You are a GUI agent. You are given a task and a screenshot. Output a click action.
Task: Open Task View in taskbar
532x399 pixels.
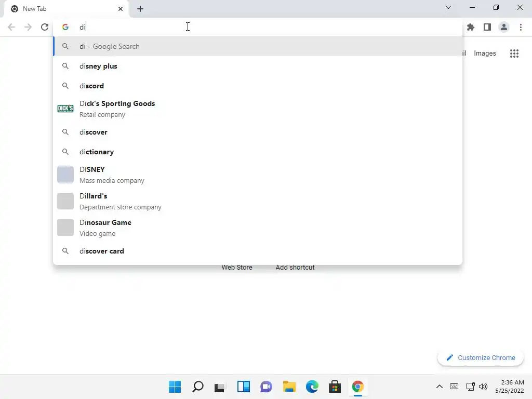[x=220, y=387]
